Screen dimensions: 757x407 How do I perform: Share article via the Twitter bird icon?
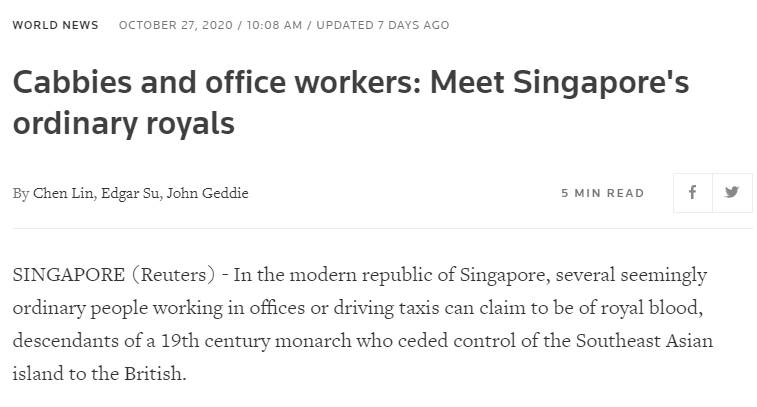tap(732, 193)
